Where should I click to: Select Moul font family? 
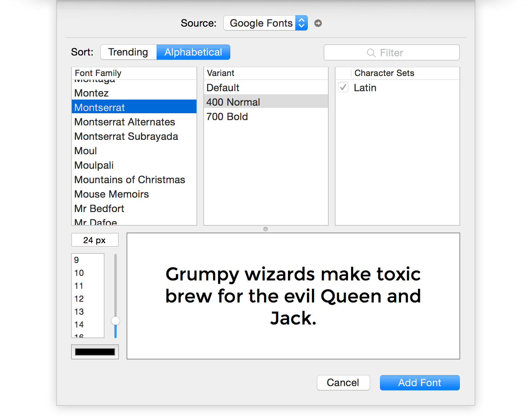tap(134, 151)
